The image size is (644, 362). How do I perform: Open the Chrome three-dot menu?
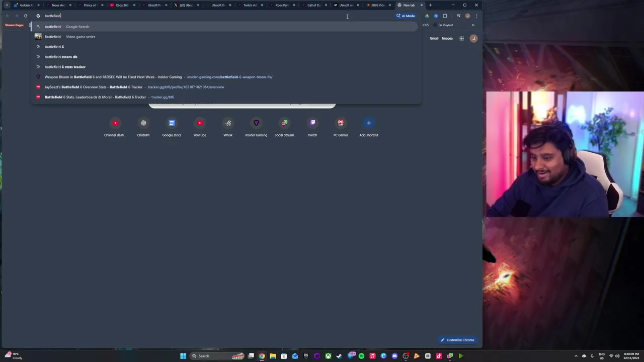coord(476,16)
